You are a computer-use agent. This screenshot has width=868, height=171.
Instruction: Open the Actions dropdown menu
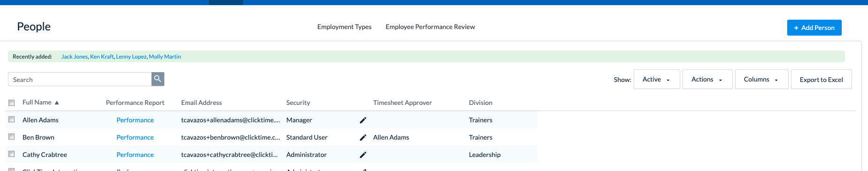707,79
